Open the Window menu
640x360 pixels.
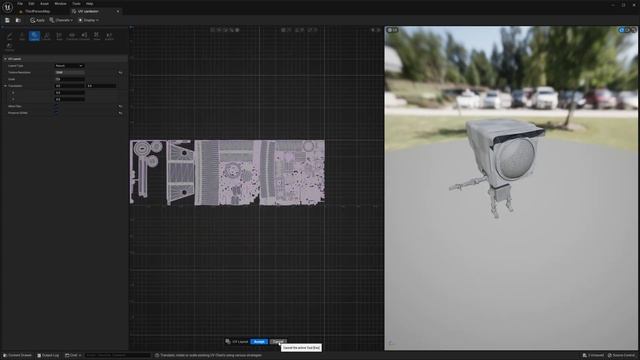(60, 4)
